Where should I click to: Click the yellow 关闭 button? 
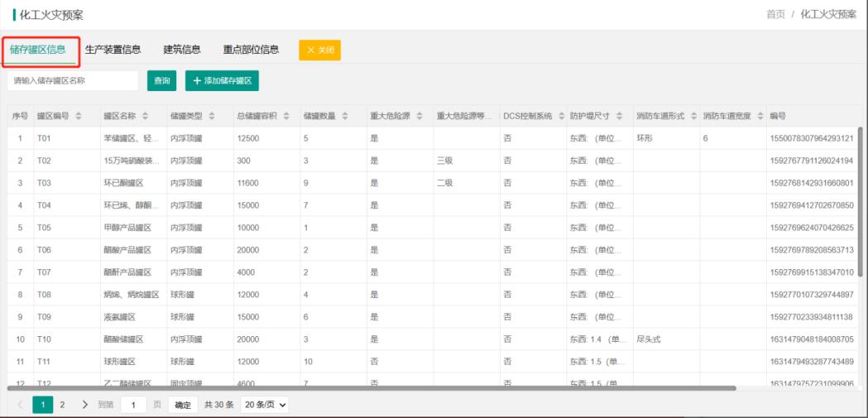(319, 50)
